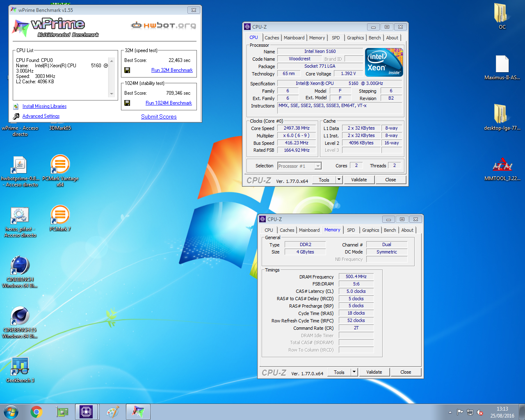Click Tools button in top CPU-Z window
This screenshot has width=525, height=420.
pyautogui.click(x=324, y=180)
